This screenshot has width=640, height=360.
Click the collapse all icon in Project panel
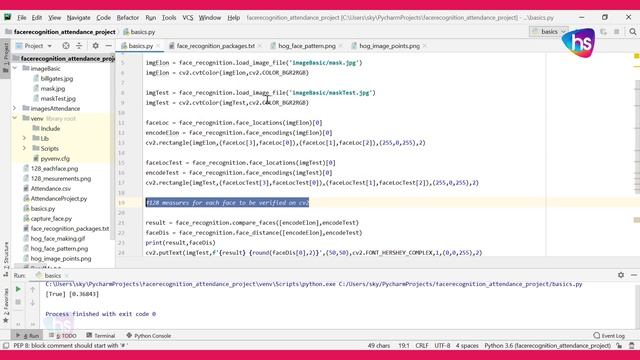point(79,46)
